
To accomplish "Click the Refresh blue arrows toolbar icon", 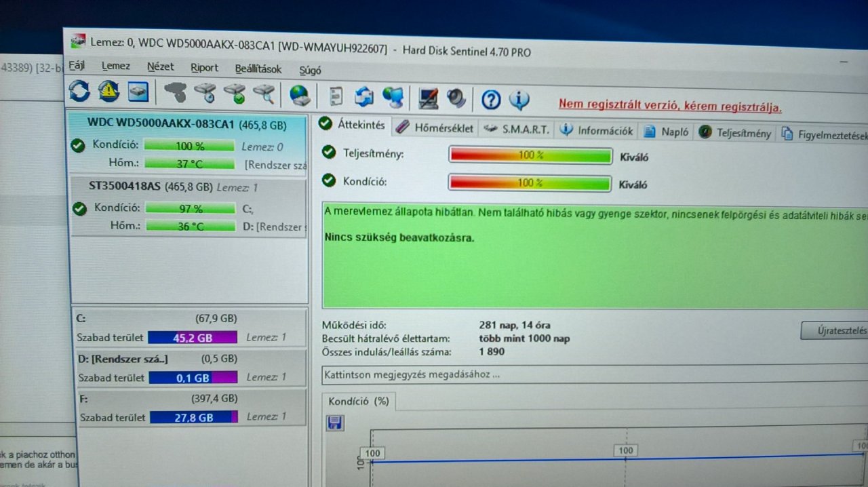I will [79, 91].
